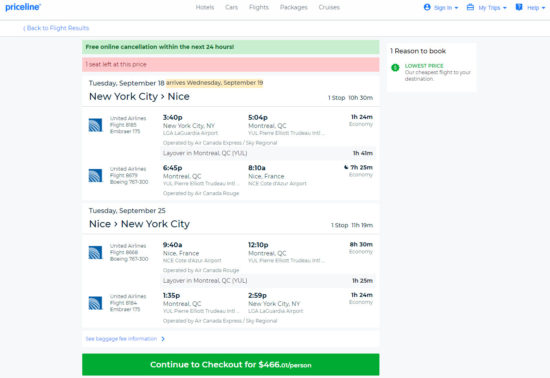This screenshot has width=550, height=378.
Task: Click United logo beside Flight 8679
Action: (95, 176)
